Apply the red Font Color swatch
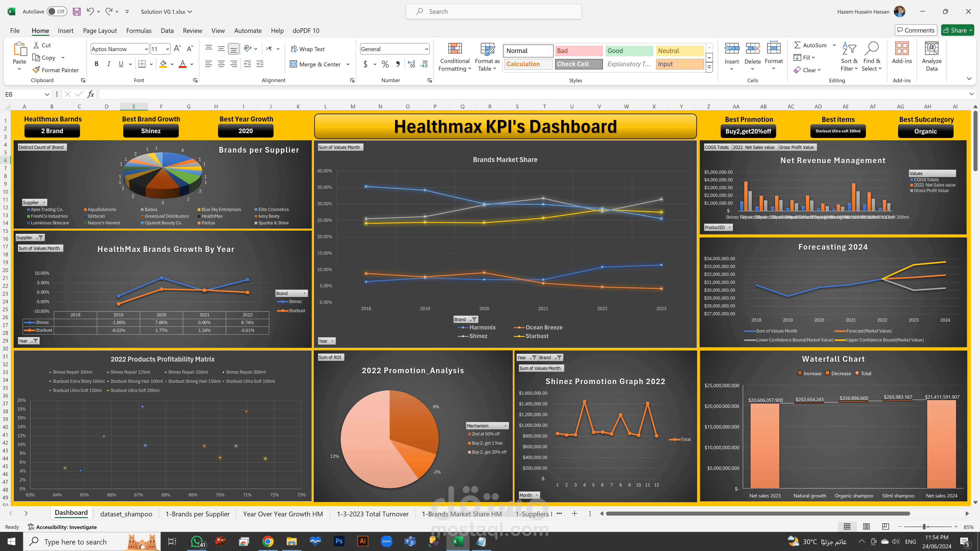 tap(183, 64)
